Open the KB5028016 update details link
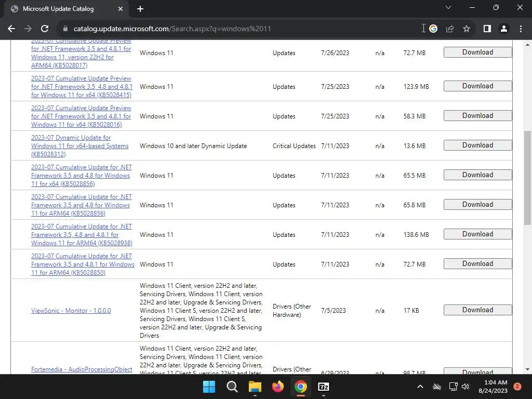This screenshot has width=532, height=399. [x=81, y=116]
